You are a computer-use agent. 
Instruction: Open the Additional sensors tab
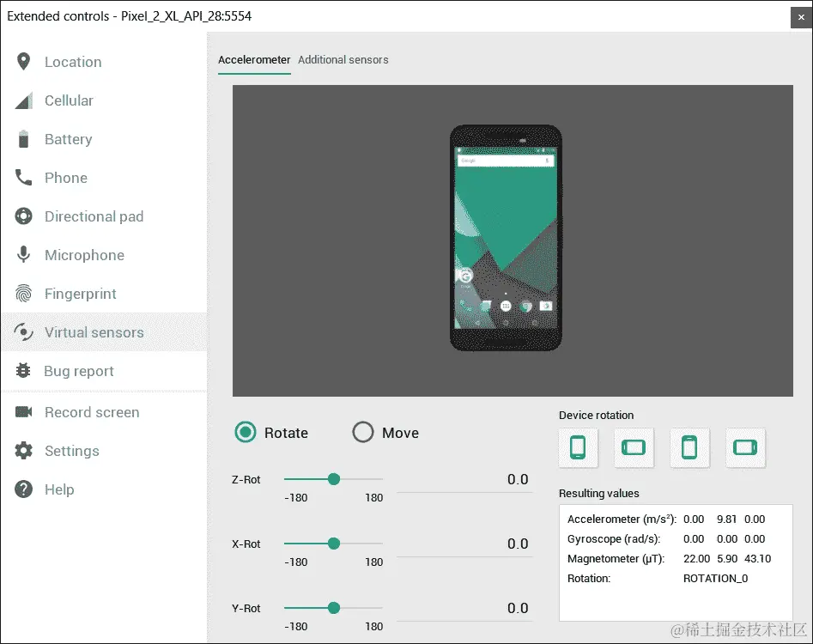coord(343,60)
